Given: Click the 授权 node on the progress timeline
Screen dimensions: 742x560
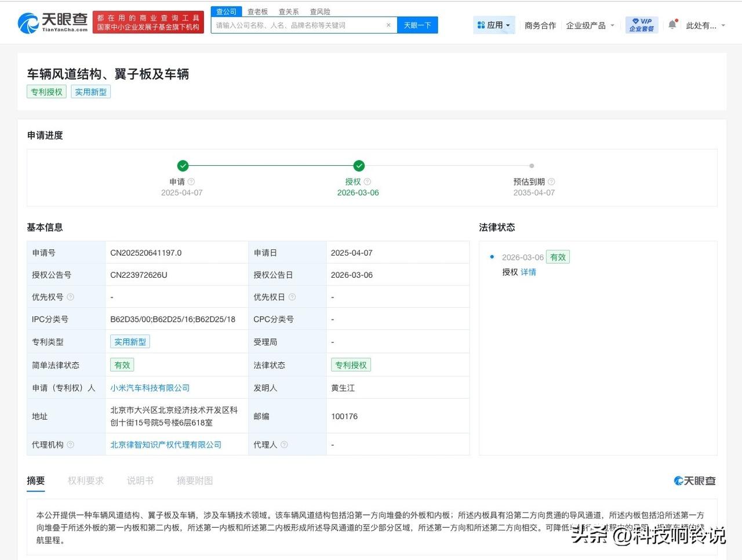Looking at the screenshot, I should pyautogui.click(x=358, y=165).
